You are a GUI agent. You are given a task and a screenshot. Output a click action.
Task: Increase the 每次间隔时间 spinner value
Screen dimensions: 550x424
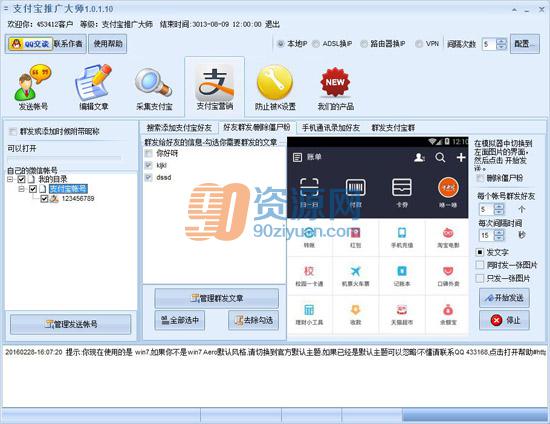pos(499,233)
